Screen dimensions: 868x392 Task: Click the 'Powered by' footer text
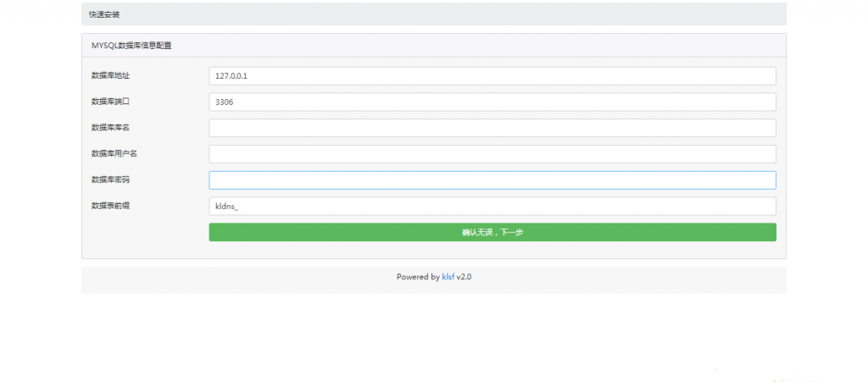(417, 277)
